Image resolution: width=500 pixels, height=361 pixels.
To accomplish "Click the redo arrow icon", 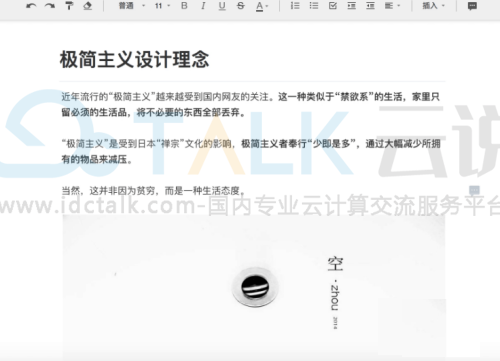I will [x=50, y=6].
